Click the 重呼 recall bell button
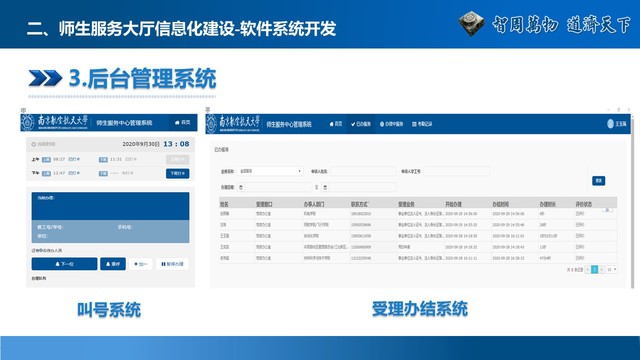The width and height of the screenshot is (640, 360). pyautogui.click(x=113, y=264)
